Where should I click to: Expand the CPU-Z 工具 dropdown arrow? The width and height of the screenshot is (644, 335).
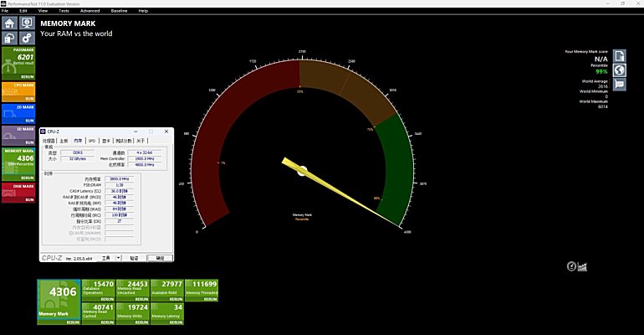point(118,258)
